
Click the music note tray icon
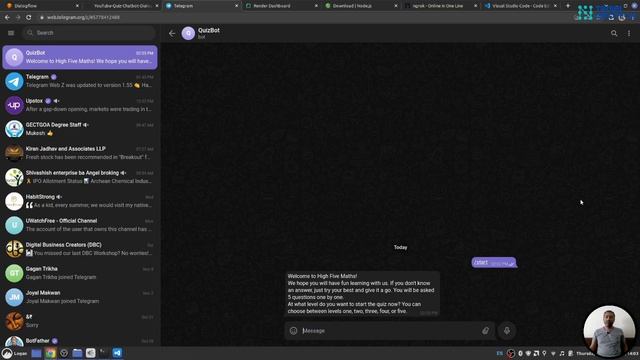point(562,353)
